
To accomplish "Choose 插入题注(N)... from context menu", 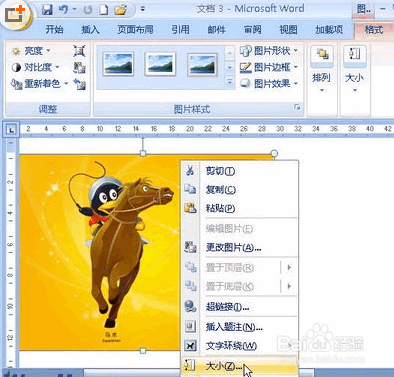I will tap(239, 327).
